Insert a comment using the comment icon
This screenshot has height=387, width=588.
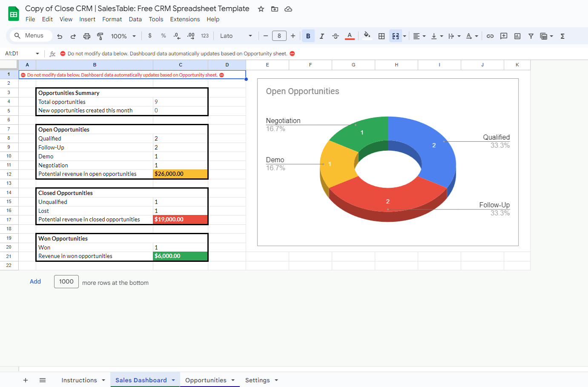504,36
